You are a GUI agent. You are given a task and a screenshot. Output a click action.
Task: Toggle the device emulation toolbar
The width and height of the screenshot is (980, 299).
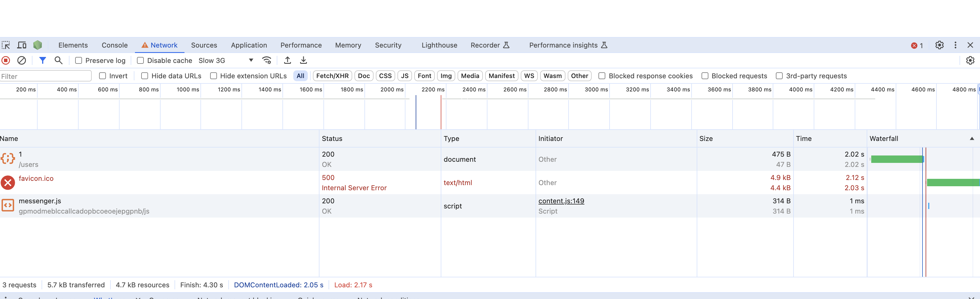tap(22, 45)
